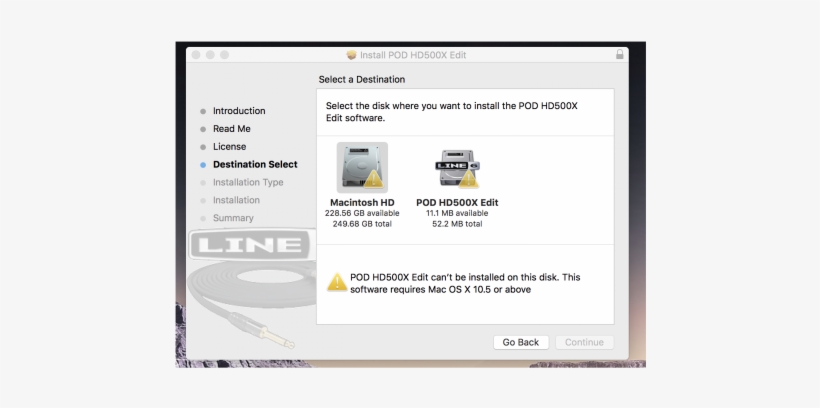
Task: Select the Read Me step
Action: click(x=232, y=129)
